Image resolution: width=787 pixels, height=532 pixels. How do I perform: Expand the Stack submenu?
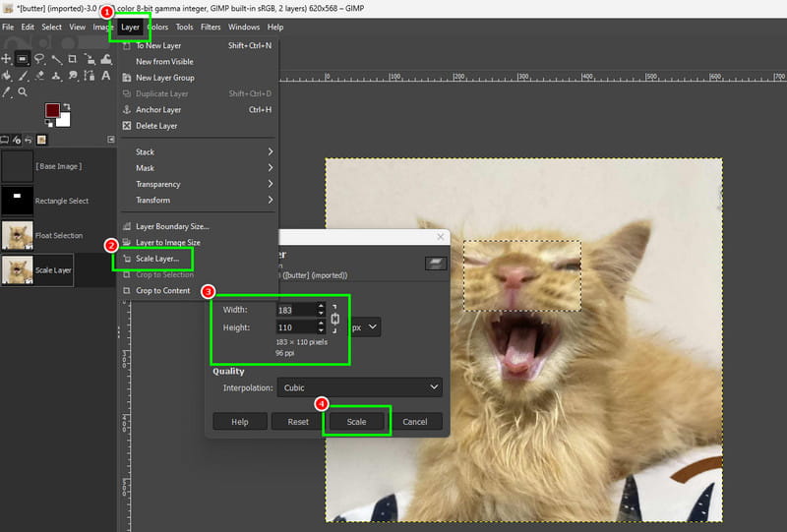click(199, 151)
